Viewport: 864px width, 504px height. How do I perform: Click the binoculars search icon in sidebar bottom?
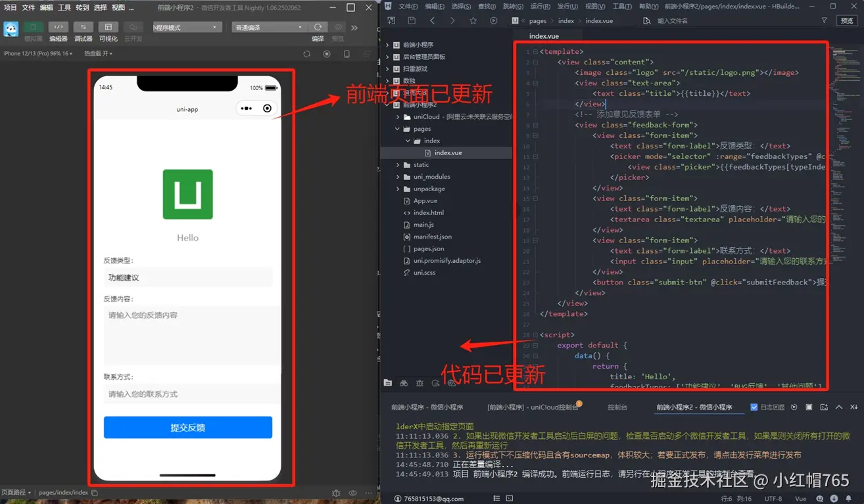pyautogui.click(x=404, y=382)
